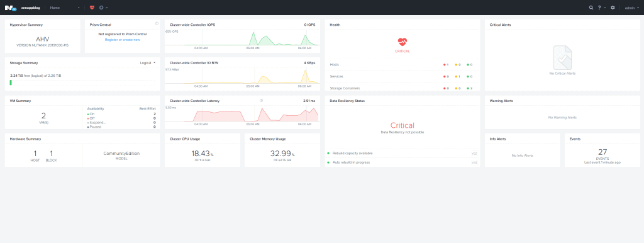The width and height of the screenshot is (644, 243).
Task: Click the Critical data resiliency status text
Action: tap(402, 125)
